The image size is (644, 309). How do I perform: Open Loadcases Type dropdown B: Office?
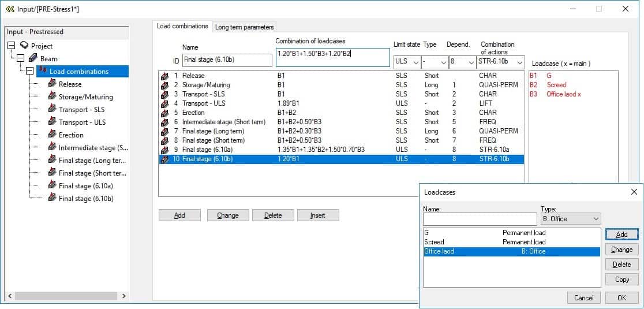(596, 219)
